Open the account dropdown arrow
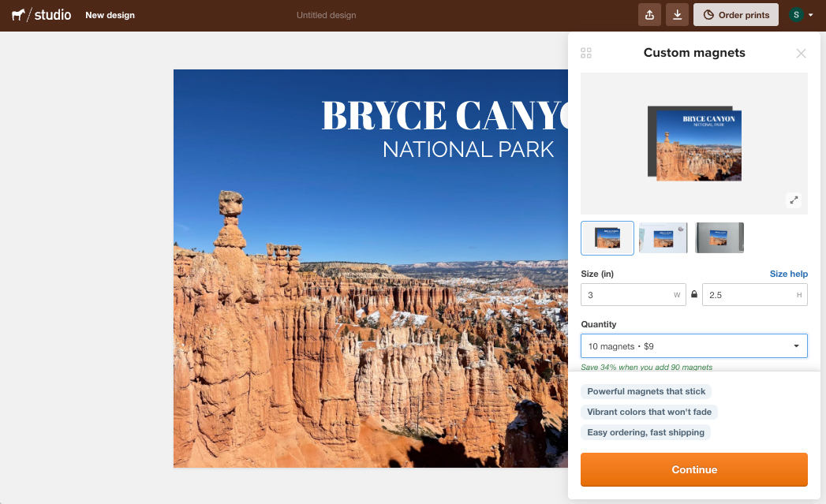826x504 pixels. 811,15
